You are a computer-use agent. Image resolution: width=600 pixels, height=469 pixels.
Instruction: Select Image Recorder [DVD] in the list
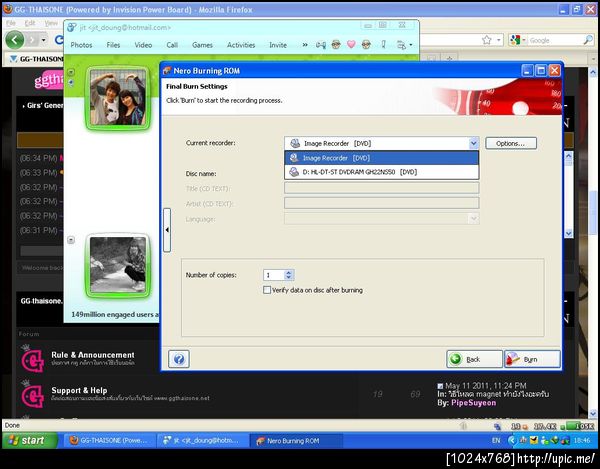pos(382,158)
